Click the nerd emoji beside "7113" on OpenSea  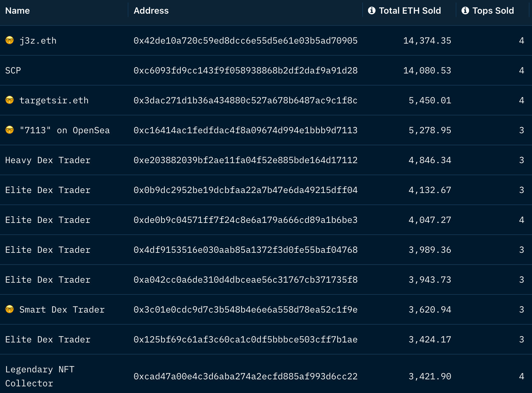coord(10,130)
